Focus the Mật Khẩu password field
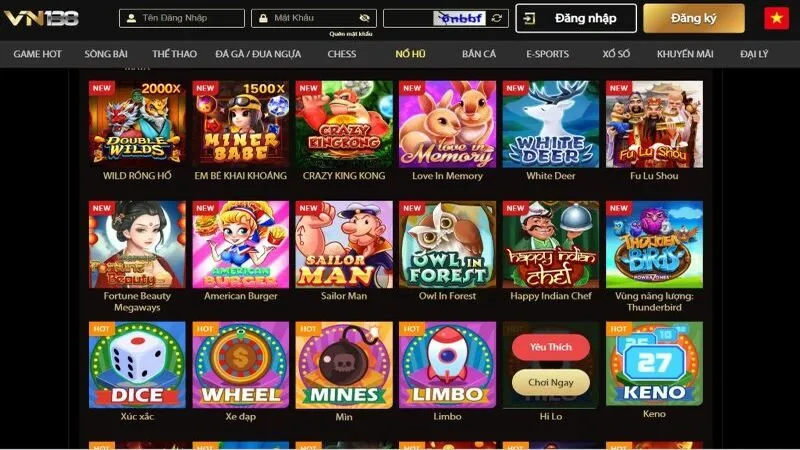This screenshot has width=800, height=450. [x=314, y=18]
